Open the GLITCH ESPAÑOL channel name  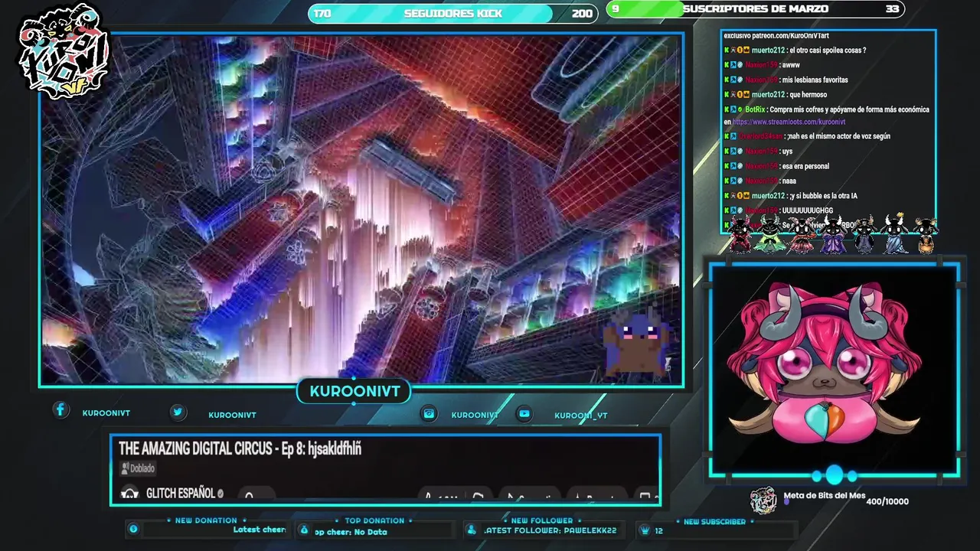(181, 494)
